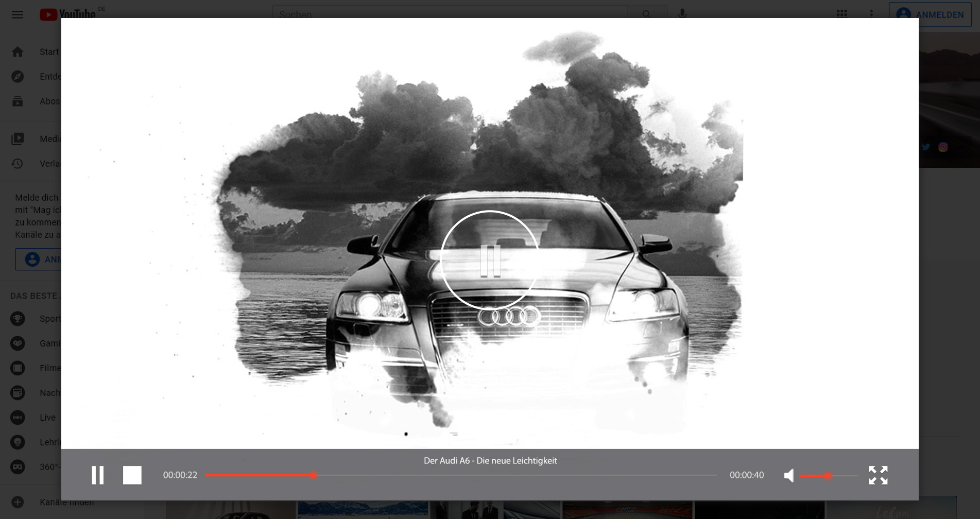The height and width of the screenshot is (519, 980).
Task: Start voice search with the microphone icon
Action: pyautogui.click(x=682, y=14)
